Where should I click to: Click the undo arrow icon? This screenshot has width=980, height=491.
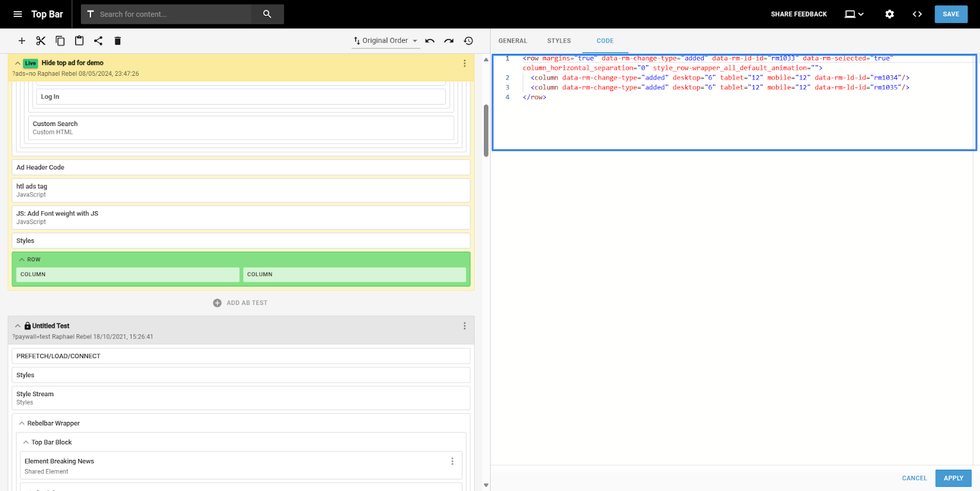(430, 41)
